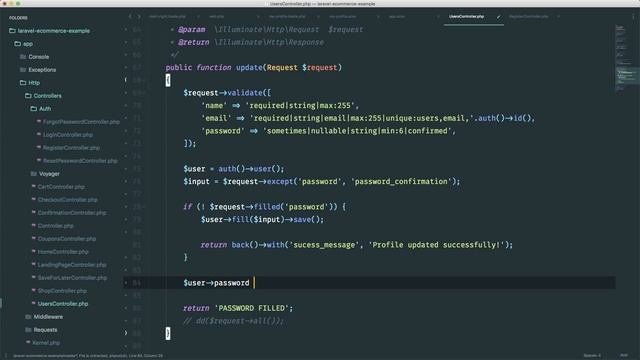Go to next tab with right arrow
This screenshot has height=360, width=640.
[139, 17]
